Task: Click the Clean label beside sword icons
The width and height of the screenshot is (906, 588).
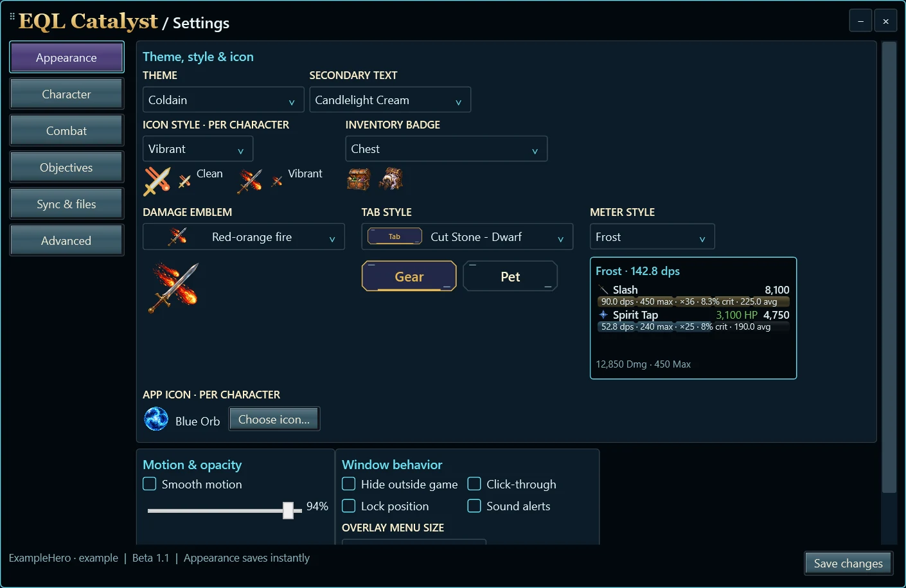Action: pyautogui.click(x=209, y=174)
